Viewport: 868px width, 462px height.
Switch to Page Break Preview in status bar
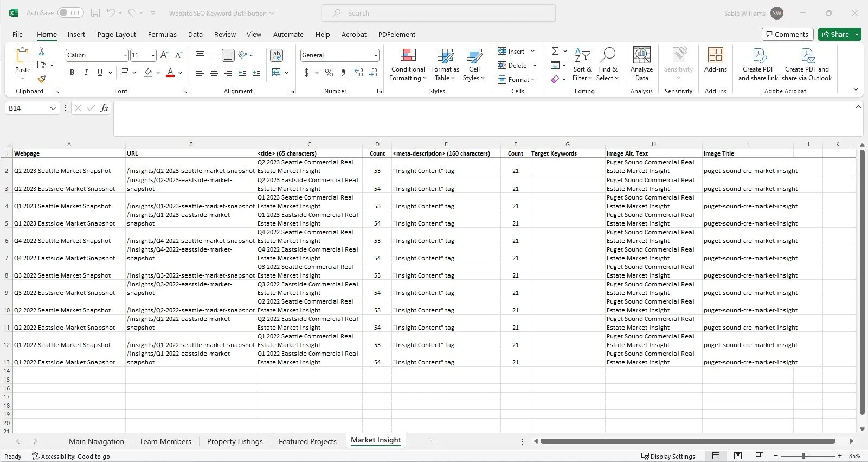click(x=760, y=456)
